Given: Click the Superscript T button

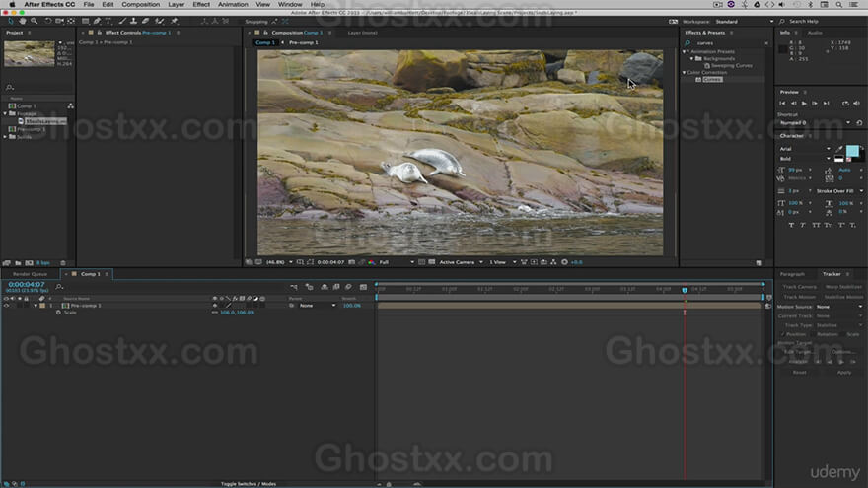Looking at the screenshot, I should 841,225.
